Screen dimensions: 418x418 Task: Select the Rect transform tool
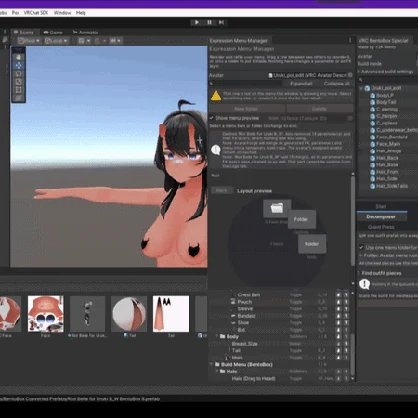pyautogui.click(x=18, y=90)
